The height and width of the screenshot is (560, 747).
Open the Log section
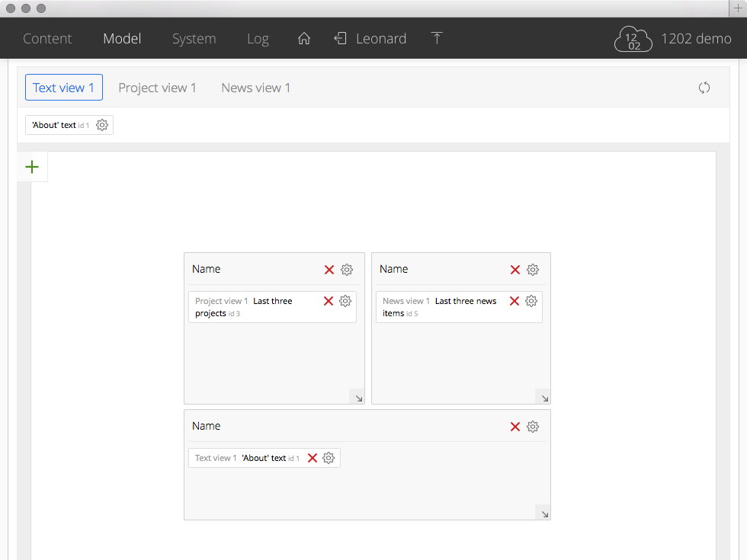click(258, 39)
